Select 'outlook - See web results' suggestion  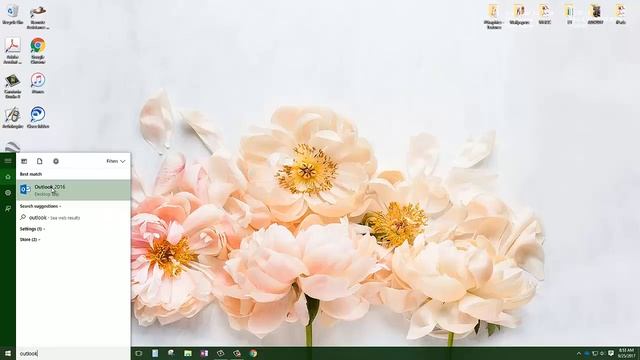(73, 218)
